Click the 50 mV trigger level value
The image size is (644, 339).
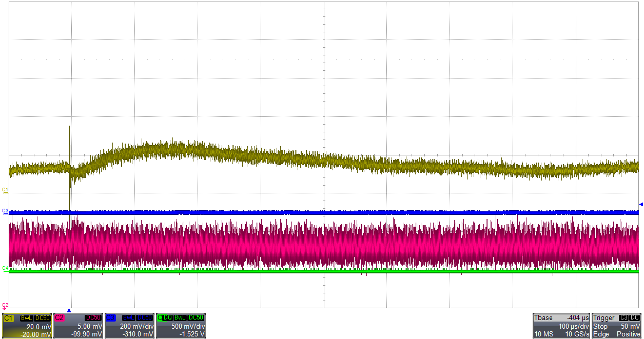coord(631,326)
